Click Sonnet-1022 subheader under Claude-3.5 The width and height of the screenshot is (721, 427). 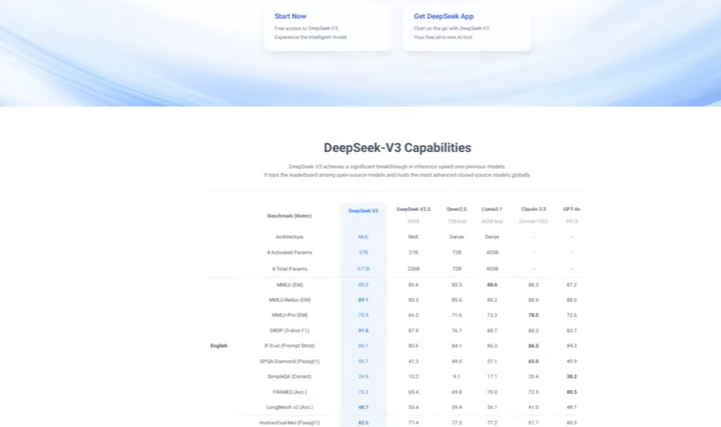533,221
